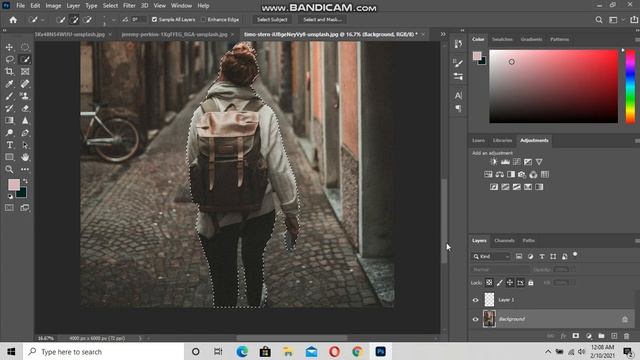Click the Select Subject button

point(272,20)
